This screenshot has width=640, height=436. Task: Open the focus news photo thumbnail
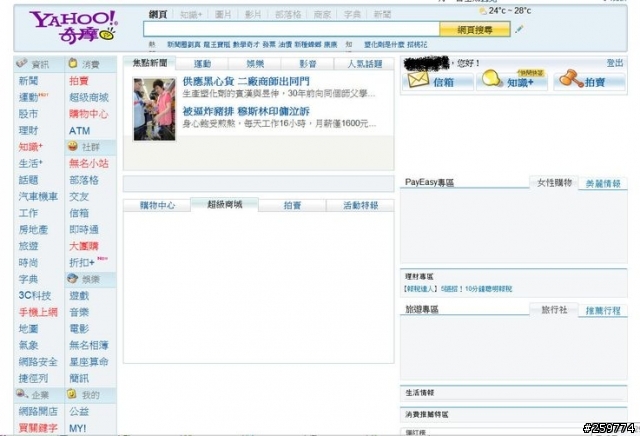point(154,109)
